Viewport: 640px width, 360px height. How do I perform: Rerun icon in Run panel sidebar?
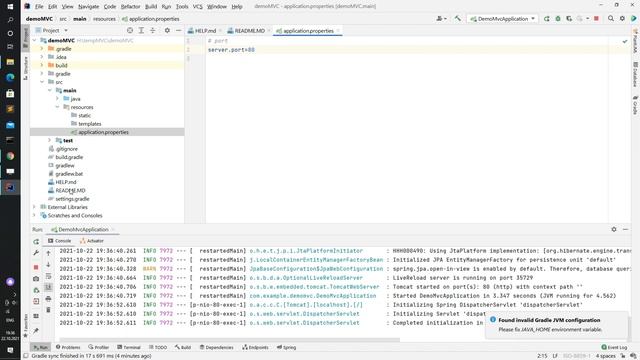(36, 242)
